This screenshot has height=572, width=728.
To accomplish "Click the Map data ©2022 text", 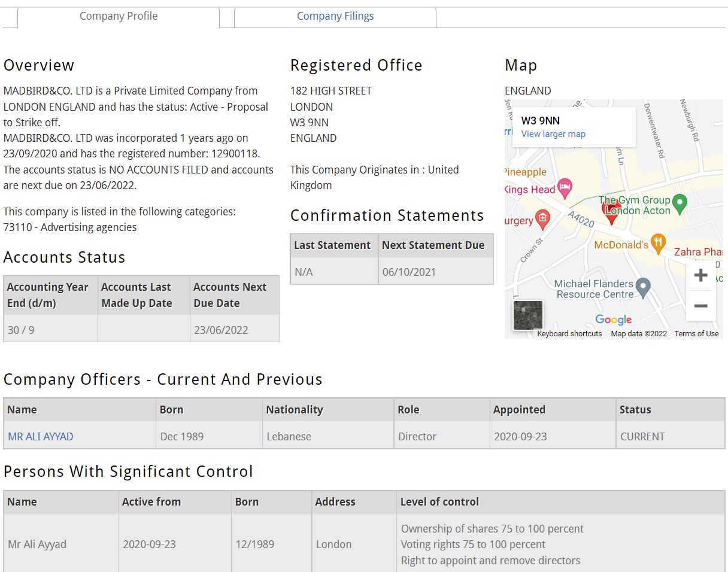I will coord(638,334).
